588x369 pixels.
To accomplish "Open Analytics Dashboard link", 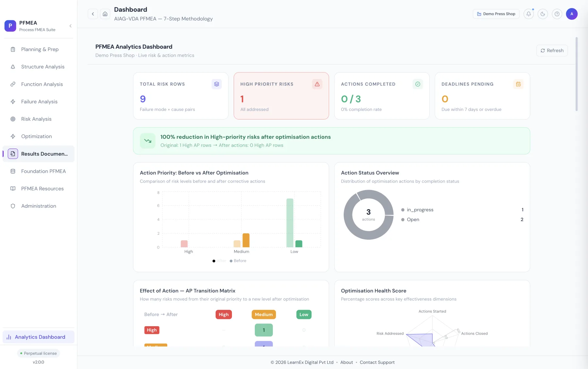I will (39, 337).
